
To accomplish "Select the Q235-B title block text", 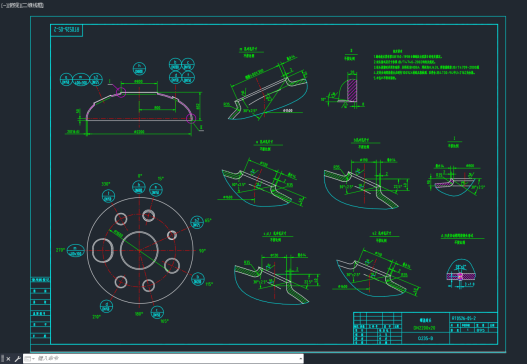I will [x=425, y=338].
